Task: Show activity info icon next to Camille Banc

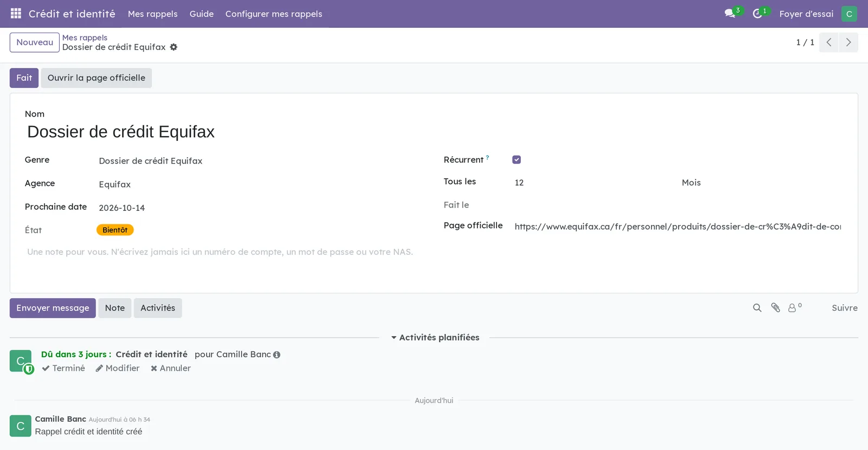Action: (277, 355)
